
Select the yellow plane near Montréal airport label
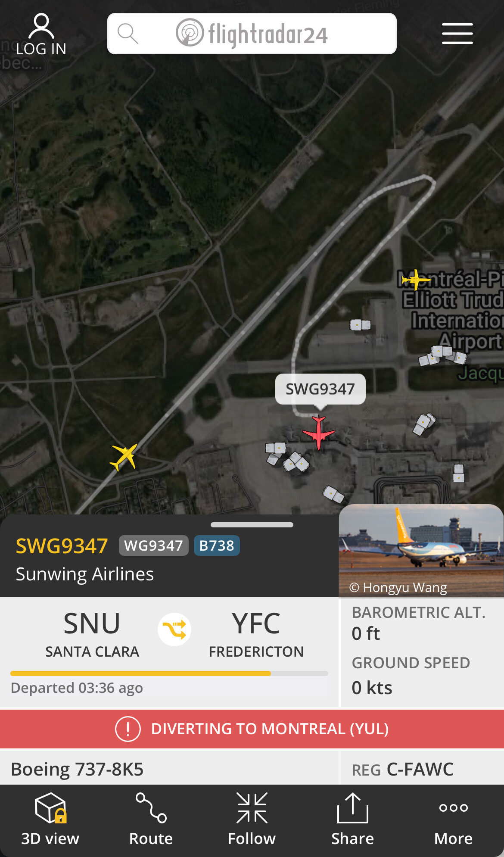[416, 280]
